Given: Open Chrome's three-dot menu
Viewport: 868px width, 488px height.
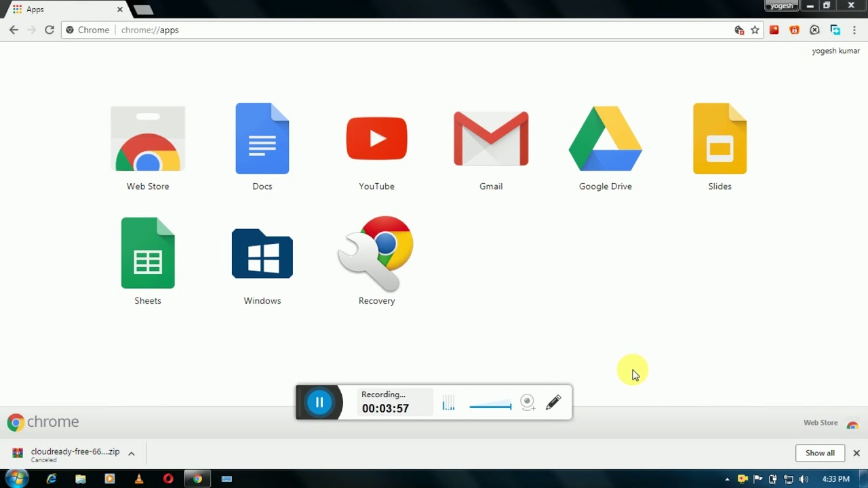Looking at the screenshot, I should tap(854, 30).
